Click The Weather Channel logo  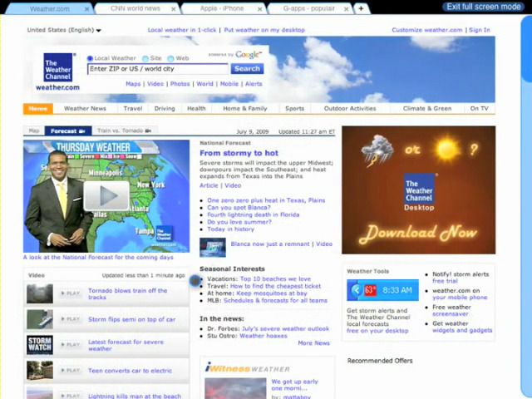(58, 67)
